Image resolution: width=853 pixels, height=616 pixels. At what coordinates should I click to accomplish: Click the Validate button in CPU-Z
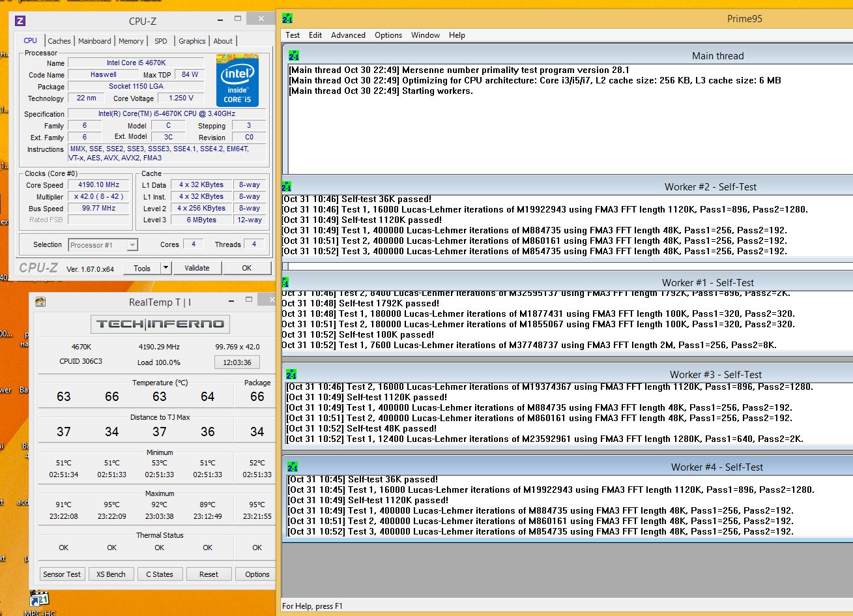[197, 268]
